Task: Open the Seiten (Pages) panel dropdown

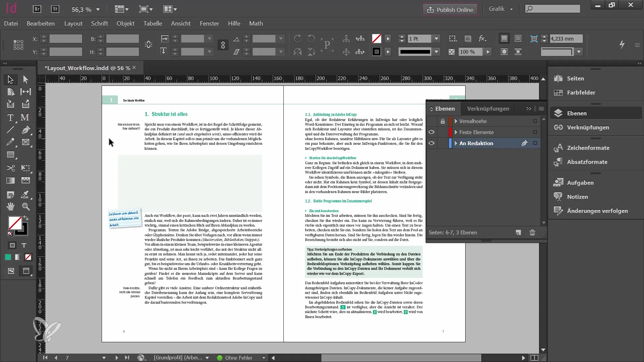Action: click(x=576, y=78)
